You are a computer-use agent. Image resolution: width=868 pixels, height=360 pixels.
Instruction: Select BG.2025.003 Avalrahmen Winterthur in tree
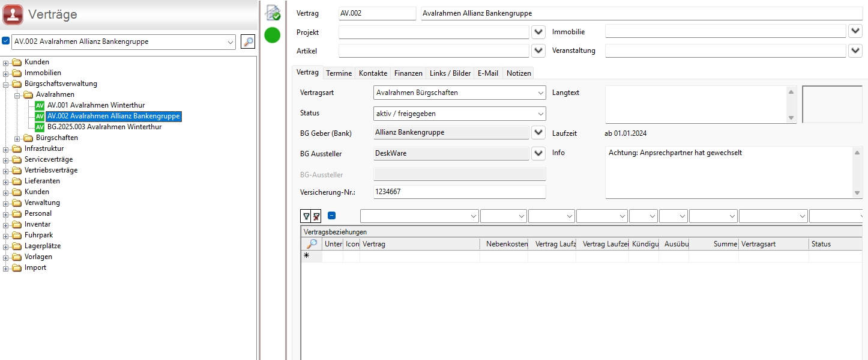coord(104,127)
